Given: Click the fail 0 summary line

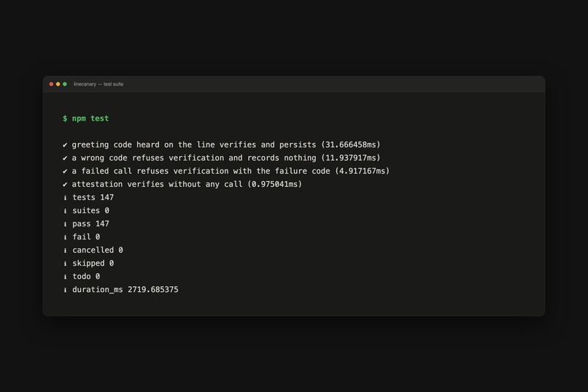Looking at the screenshot, I should pyautogui.click(x=86, y=237).
